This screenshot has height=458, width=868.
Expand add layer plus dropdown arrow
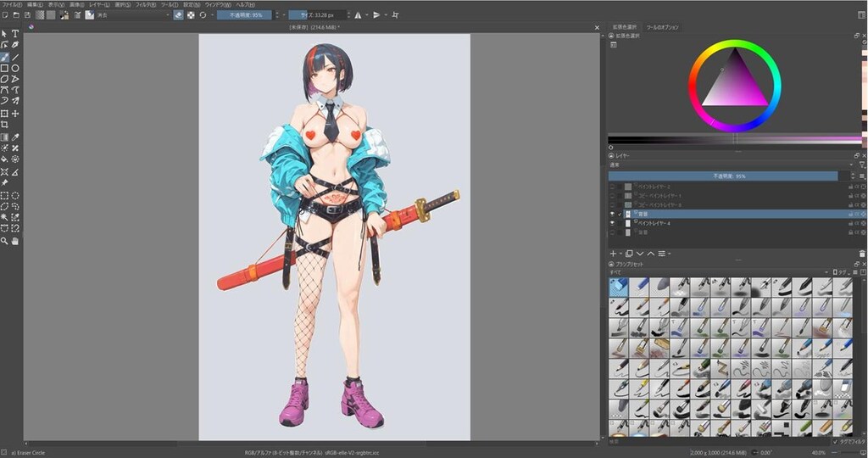pos(620,254)
